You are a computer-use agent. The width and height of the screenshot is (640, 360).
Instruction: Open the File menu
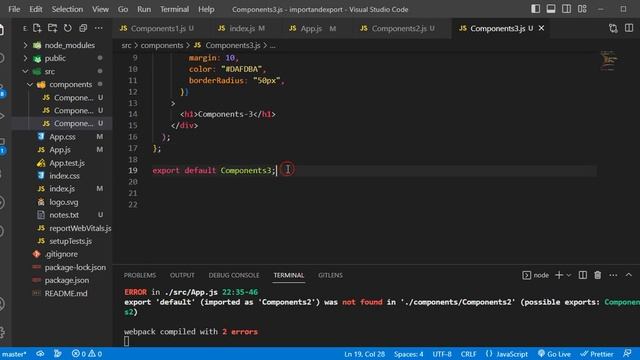14,9
